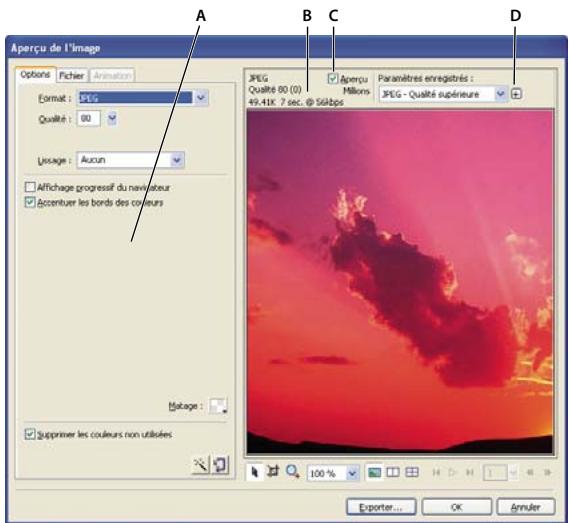570x523 pixels.
Task: Toggle the Aperçu preview checkbox
Action: click(x=333, y=79)
